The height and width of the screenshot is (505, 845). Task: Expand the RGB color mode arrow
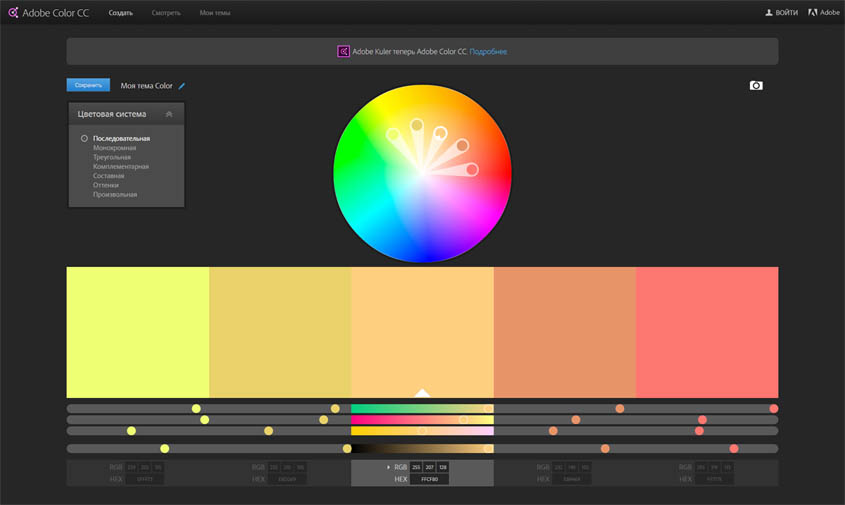point(388,467)
